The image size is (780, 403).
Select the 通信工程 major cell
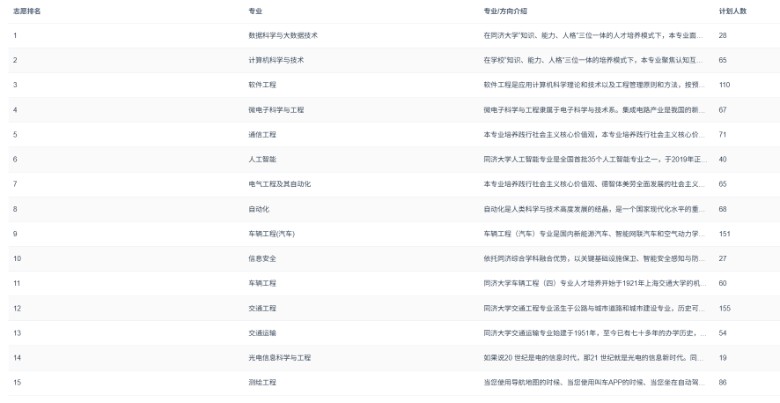(x=263, y=134)
